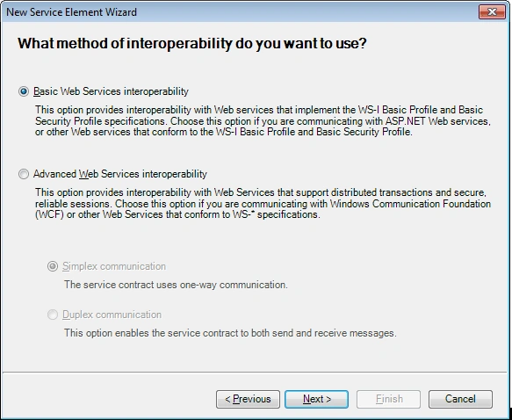This screenshot has width=512, height=420.
Task: Pick the Duplex communication radio circle
Action: [53, 315]
